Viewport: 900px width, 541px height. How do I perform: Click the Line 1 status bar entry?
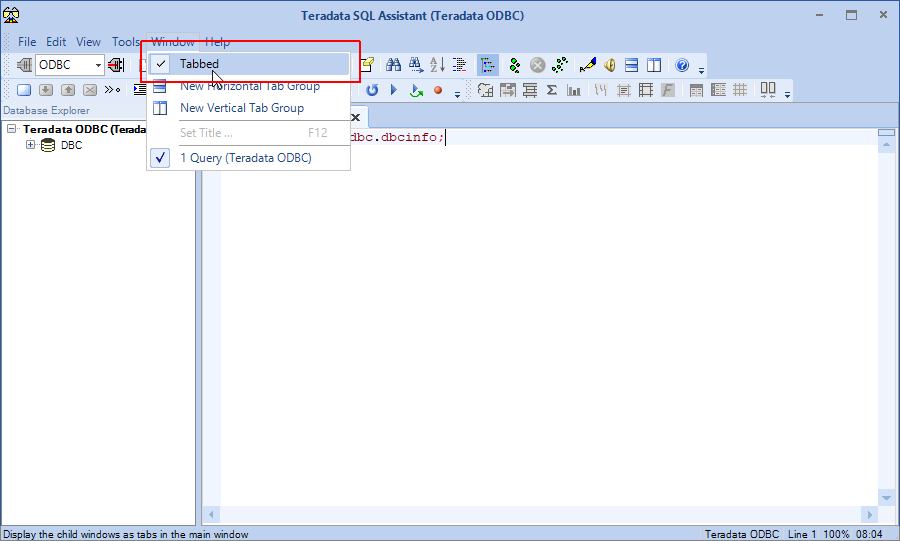pos(802,534)
